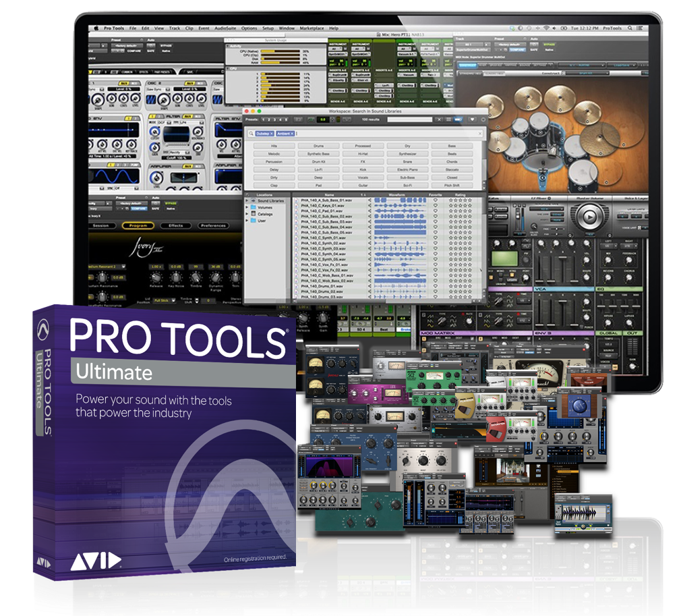
Task: Open the File menu
Action: [x=133, y=28]
